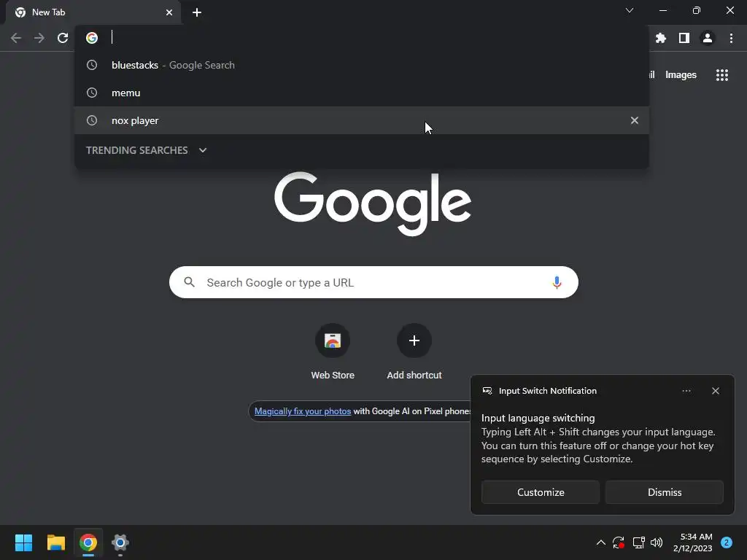
Task: Close the Input Switch Notification
Action: point(715,391)
